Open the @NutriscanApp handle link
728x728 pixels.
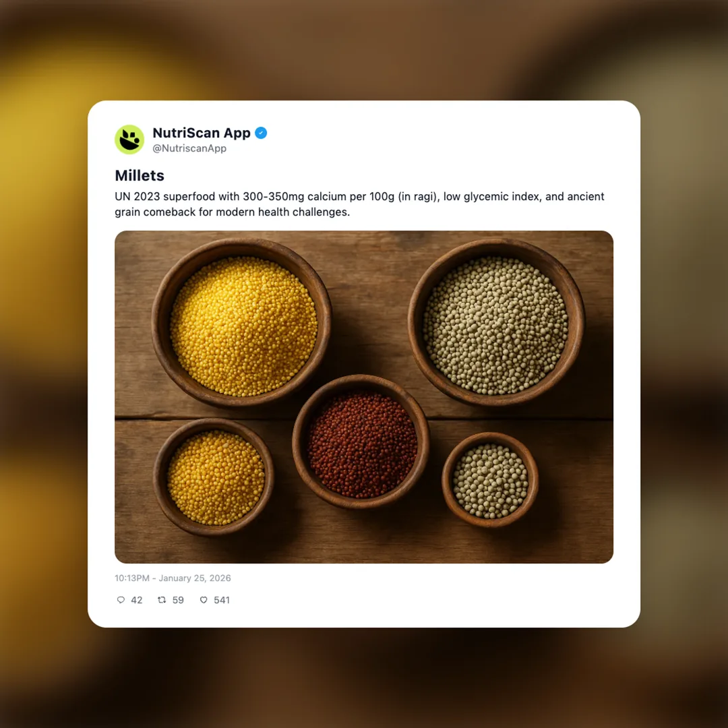[x=189, y=148]
